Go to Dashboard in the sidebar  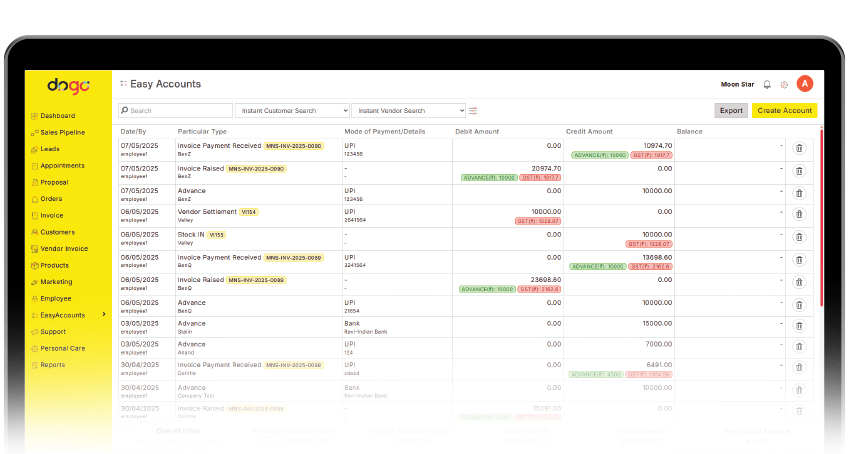pyautogui.click(x=57, y=116)
